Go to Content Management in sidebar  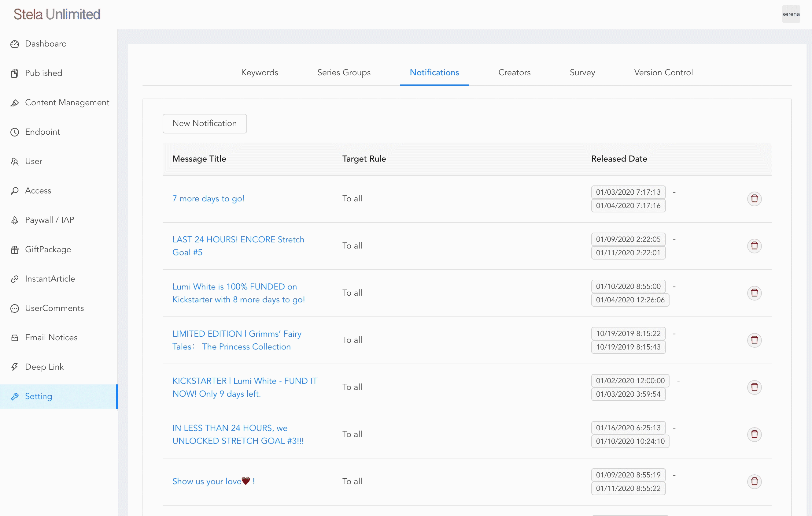click(x=67, y=103)
